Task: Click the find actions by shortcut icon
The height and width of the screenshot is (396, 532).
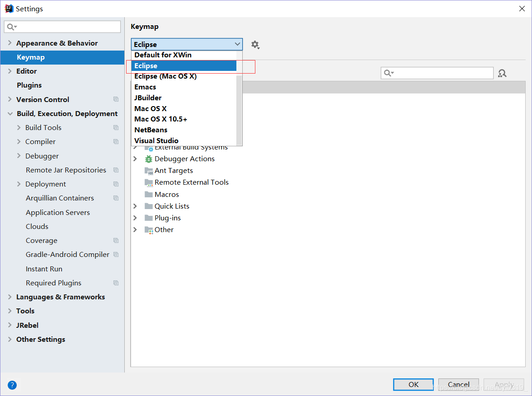Action: click(x=502, y=73)
